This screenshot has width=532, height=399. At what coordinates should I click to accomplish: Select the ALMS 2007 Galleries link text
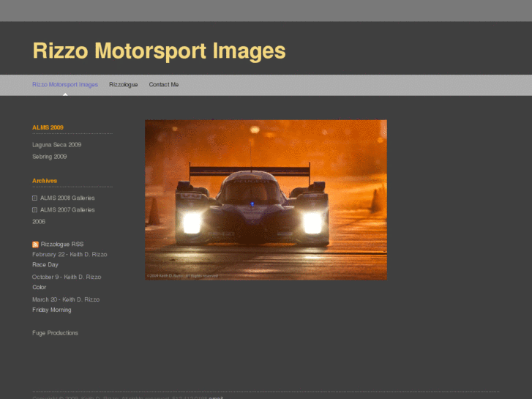[x=67, y=210]
